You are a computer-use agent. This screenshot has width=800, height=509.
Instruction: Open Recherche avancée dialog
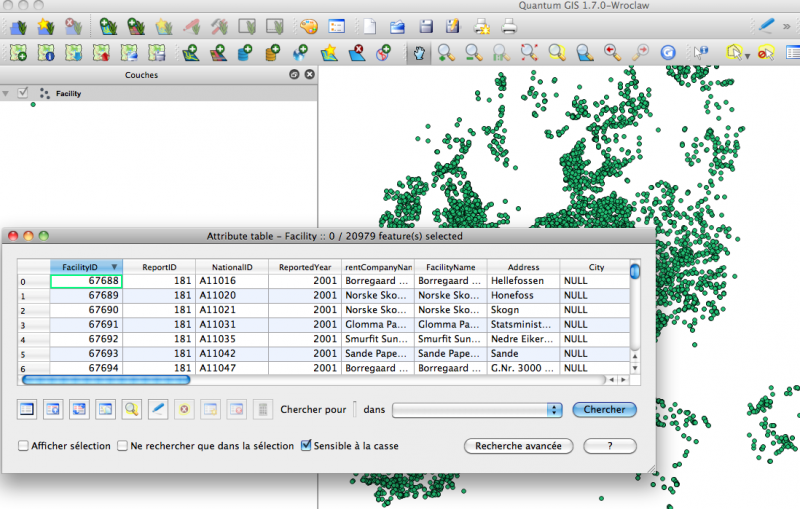tap(517, 446)
